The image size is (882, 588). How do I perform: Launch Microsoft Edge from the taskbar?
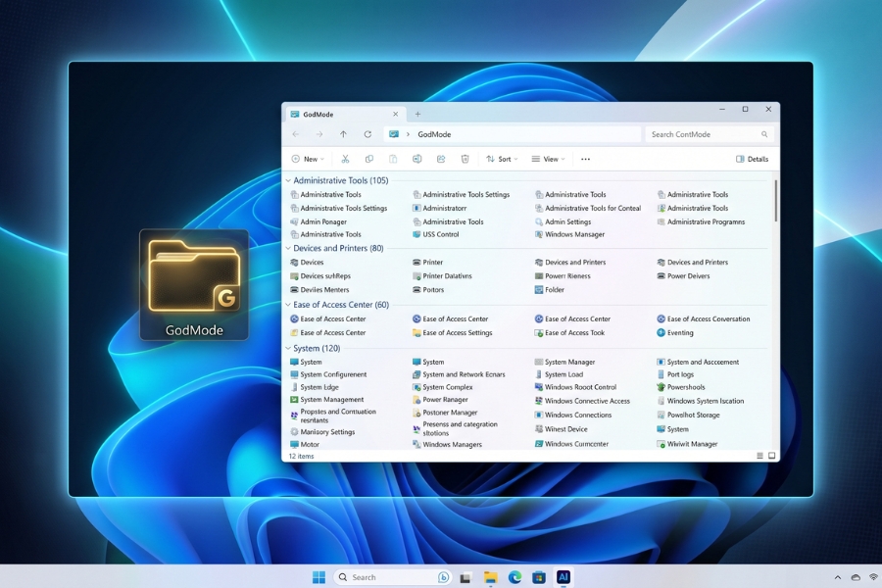[514, 577]
